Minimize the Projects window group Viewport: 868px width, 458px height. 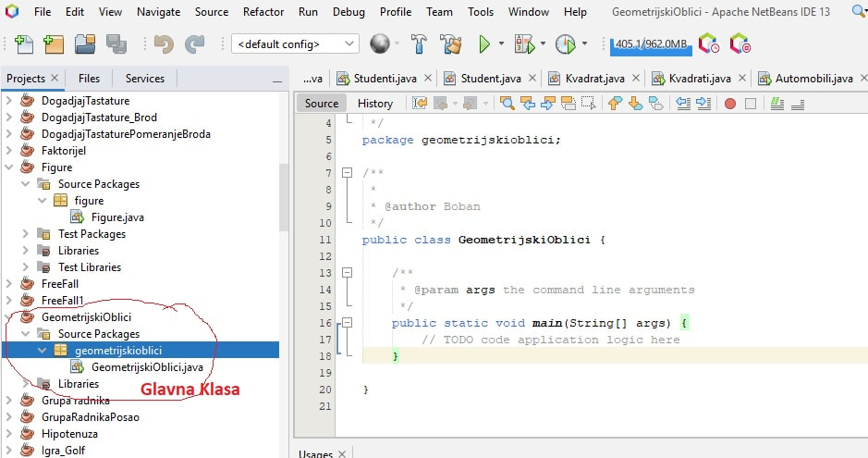277,80
